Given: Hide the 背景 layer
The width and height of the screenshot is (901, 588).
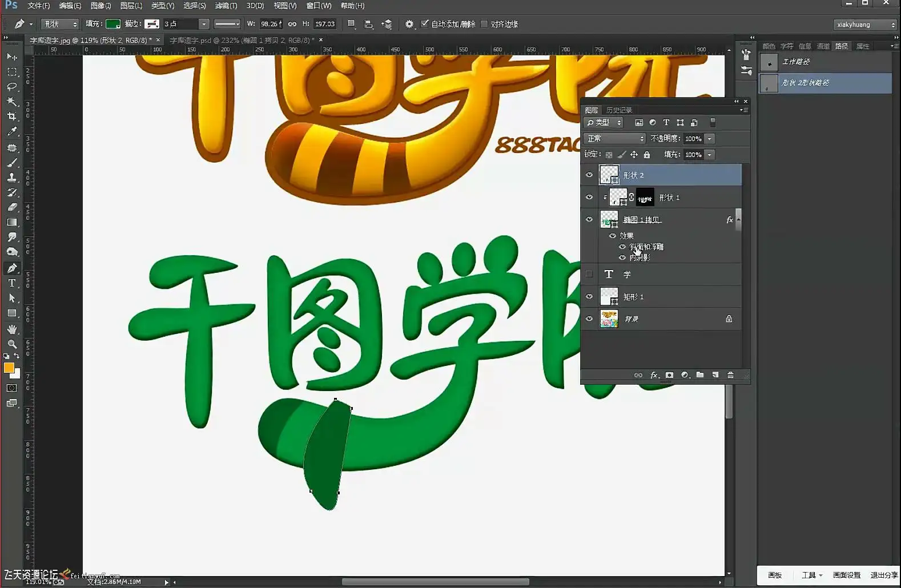Looking at the screenshot, I should click(x=589, y=319).
